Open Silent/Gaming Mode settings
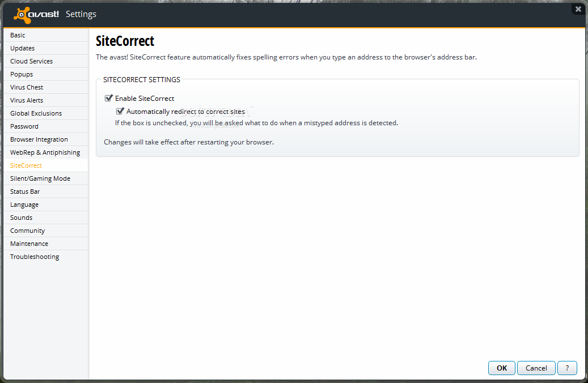 (46, 179)
